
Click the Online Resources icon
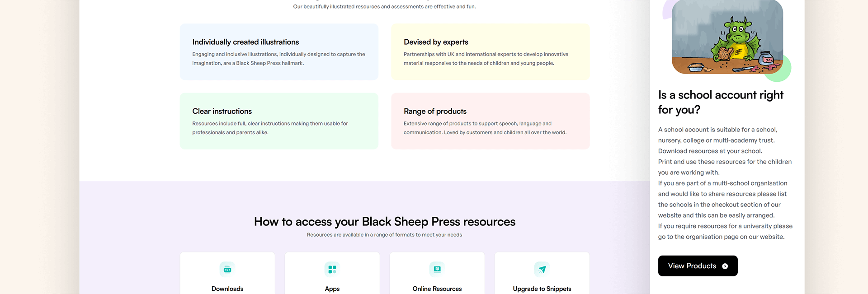437,269
